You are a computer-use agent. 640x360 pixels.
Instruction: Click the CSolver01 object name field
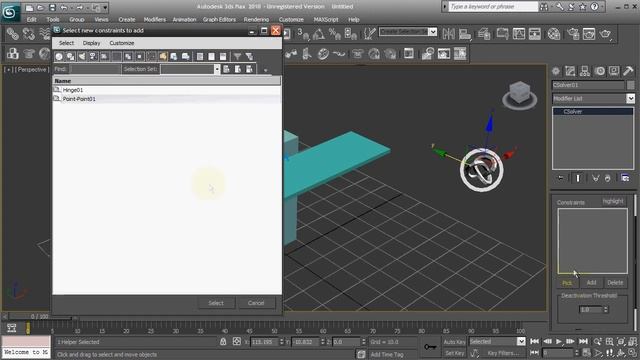[x=588, y=85]
